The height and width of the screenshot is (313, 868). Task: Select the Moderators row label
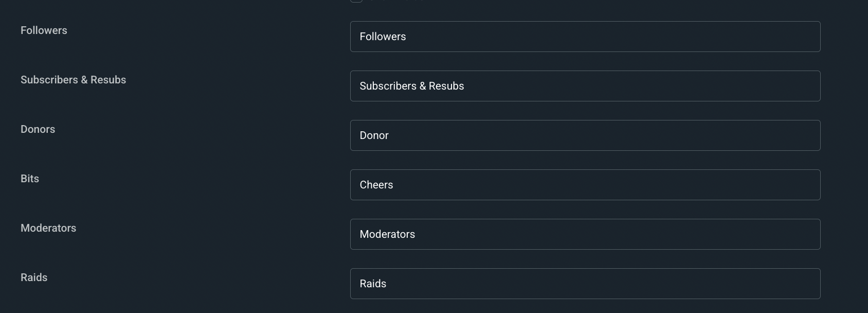click(x=48, y=228)
